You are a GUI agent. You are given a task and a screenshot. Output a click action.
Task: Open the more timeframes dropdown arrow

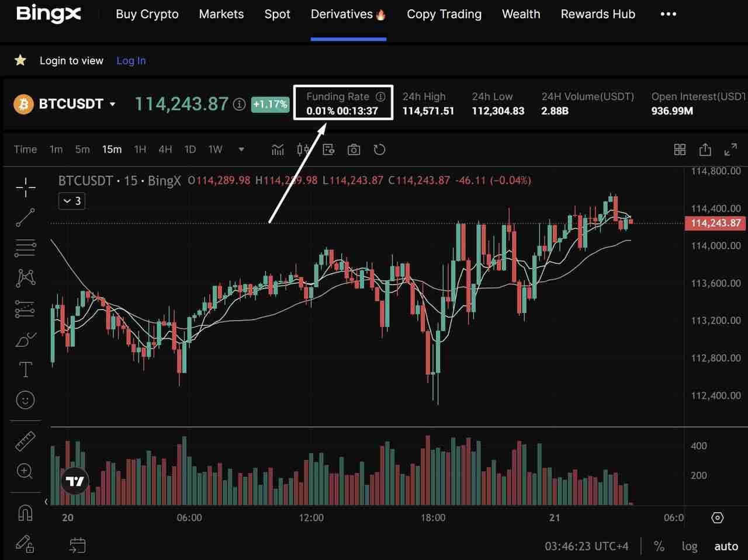click(x=241, y=149)
